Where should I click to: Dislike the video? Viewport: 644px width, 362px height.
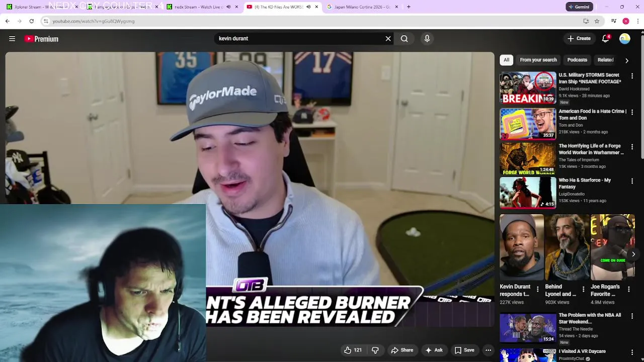coord(375,350)
